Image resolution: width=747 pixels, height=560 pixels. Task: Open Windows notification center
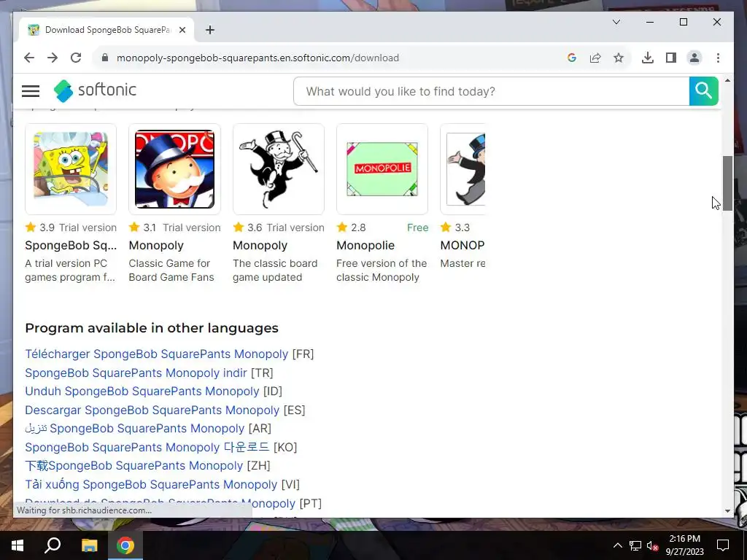pos(723,545)
